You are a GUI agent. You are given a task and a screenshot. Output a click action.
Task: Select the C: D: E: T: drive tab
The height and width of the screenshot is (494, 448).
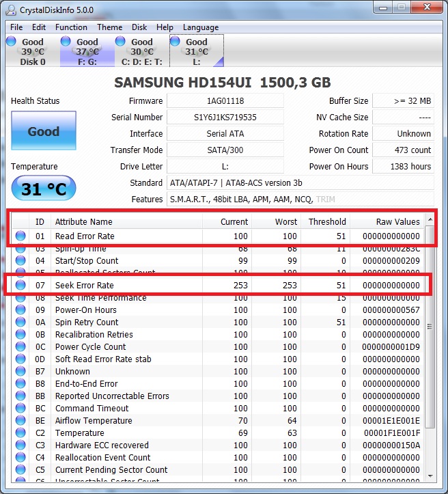pos(142,51)
